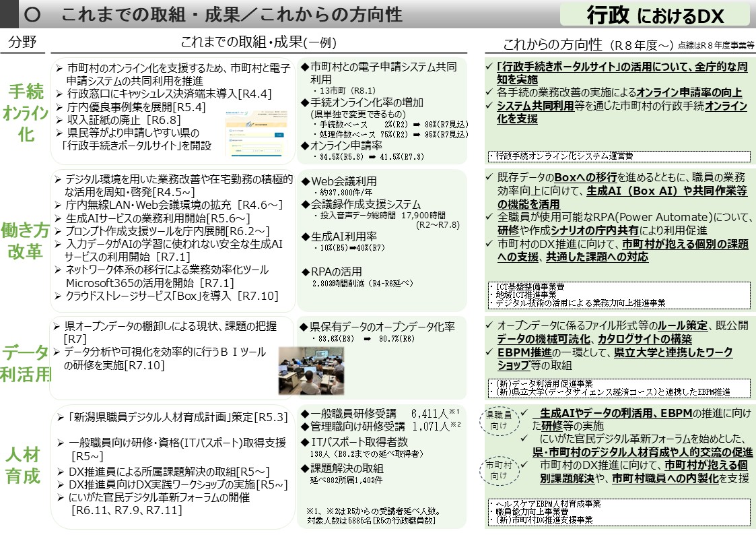Click the portal site screenshot thumbnail

click(x=256, y=133)
